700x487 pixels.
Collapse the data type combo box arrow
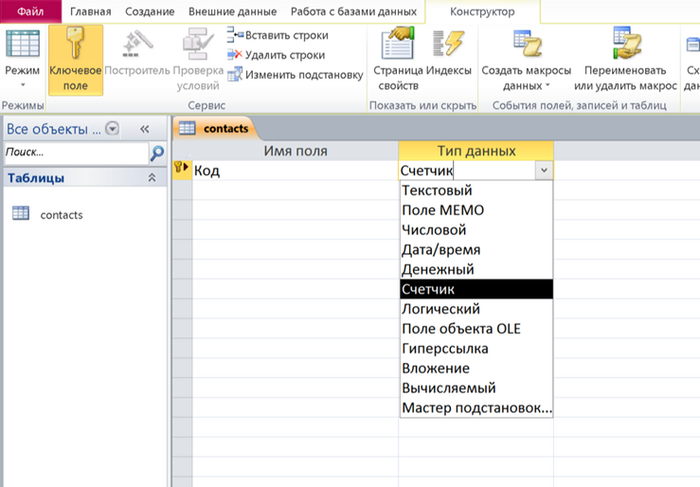543,171
